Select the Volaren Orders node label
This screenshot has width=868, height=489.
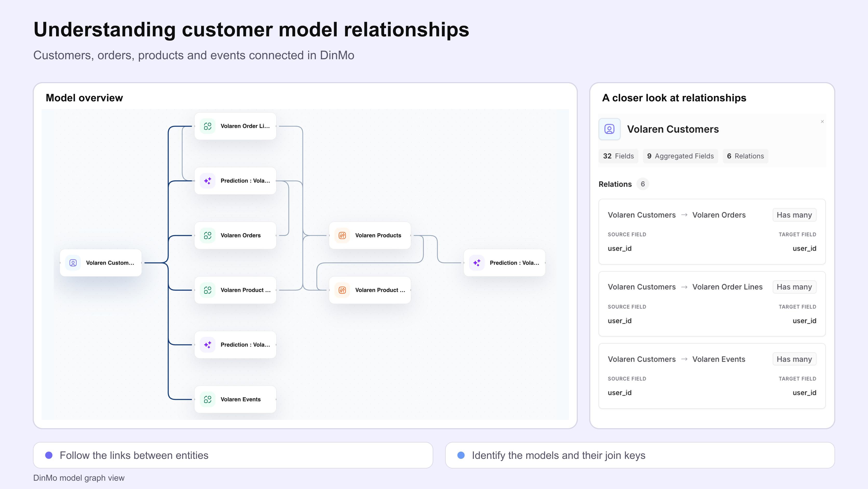tap(241, 235)
